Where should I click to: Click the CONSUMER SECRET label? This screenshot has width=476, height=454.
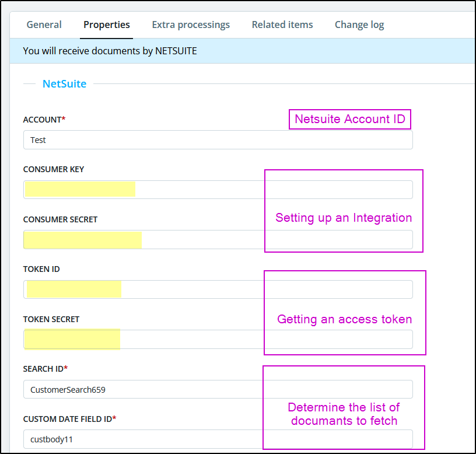point(60,219)
